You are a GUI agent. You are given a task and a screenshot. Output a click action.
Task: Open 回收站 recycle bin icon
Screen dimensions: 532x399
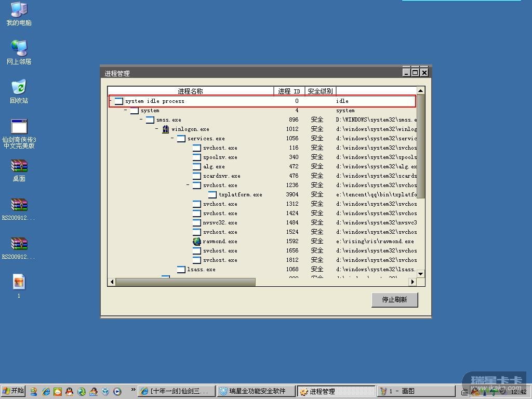[19, 87]
